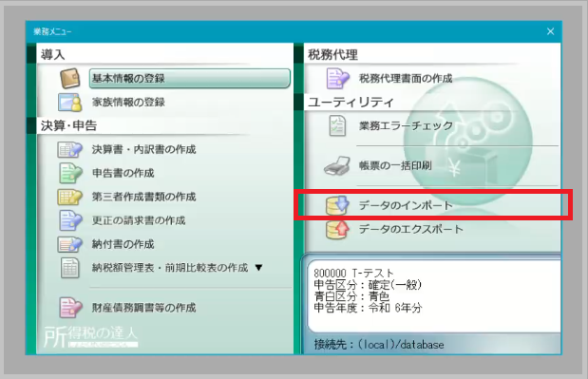Expand the arrow next to 納税額管理表・前期比較表の作成
Screen dimensions: 588x379
[x=258, y=268]
